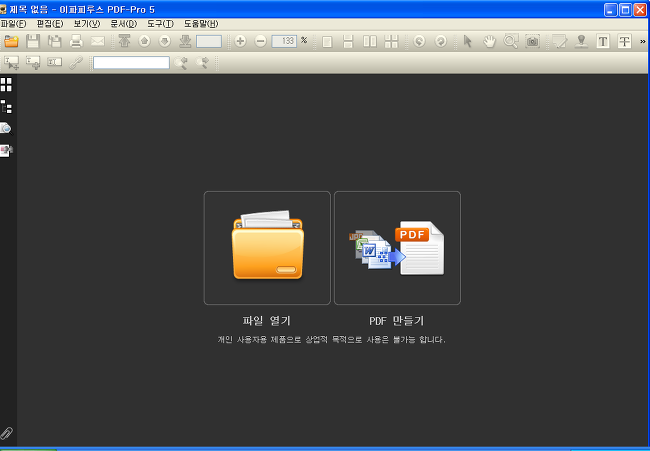Viewport: 650px width, 451px height.
Task: Open the image export side panel icon
Action: (x=6, y=150)
